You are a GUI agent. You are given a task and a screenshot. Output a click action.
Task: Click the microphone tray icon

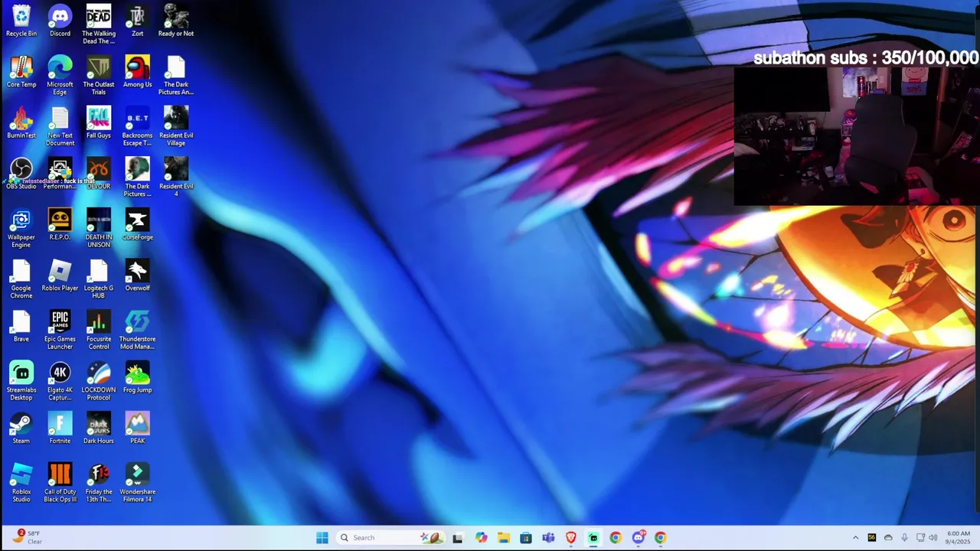tap(904, 537)
